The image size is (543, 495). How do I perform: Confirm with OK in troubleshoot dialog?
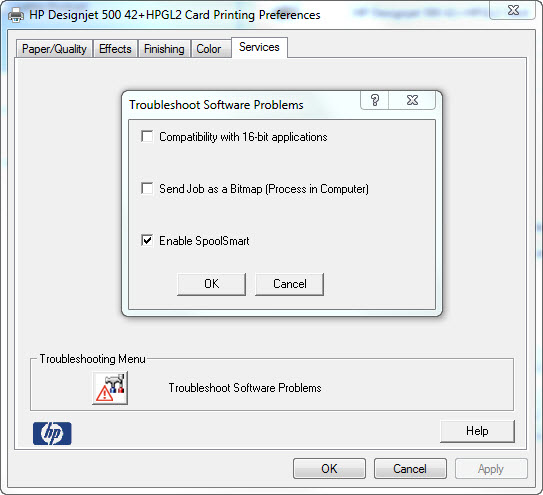[212, 284]
